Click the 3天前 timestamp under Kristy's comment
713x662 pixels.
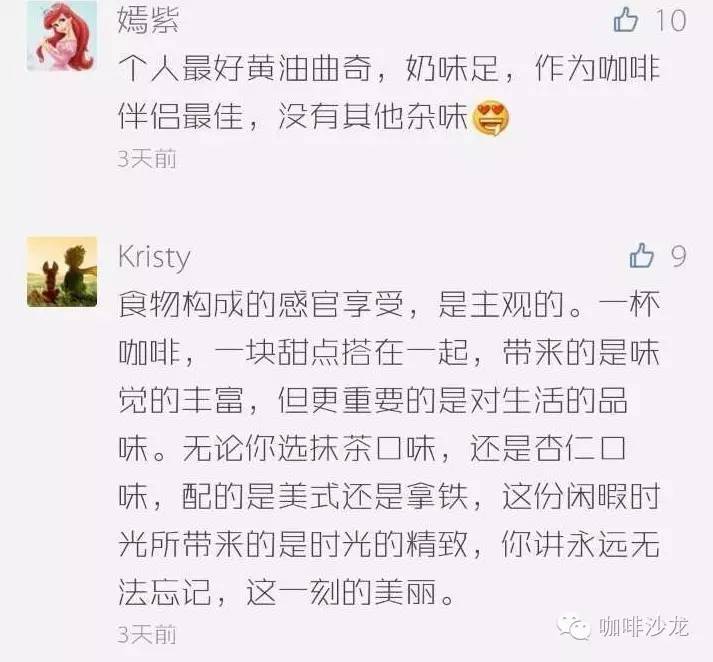(x=147, y=635)
